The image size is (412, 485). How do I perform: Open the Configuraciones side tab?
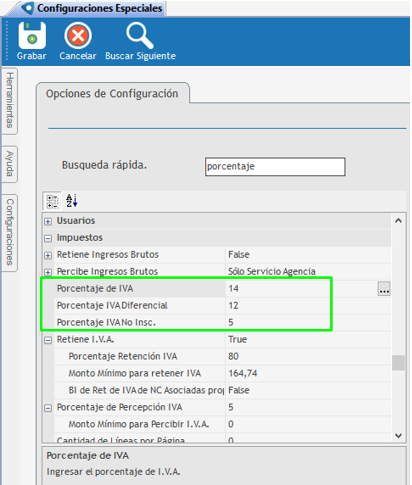pyautogui.click(x=10, y=232)
